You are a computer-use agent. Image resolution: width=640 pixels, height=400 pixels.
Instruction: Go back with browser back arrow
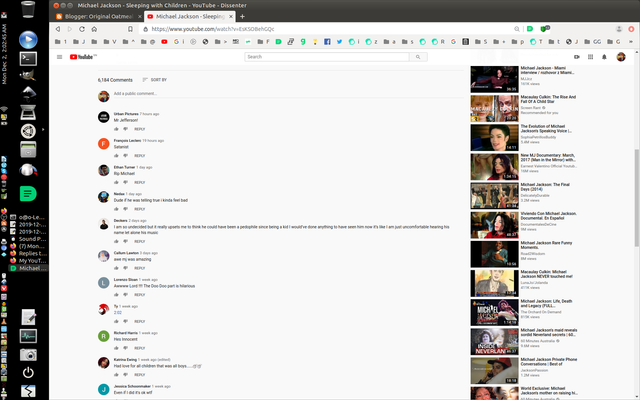(x=58, y=29)
